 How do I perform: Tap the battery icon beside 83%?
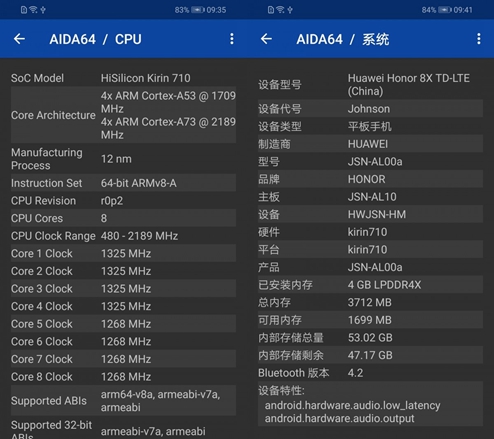pyautogui.click(x=198, y=10)
